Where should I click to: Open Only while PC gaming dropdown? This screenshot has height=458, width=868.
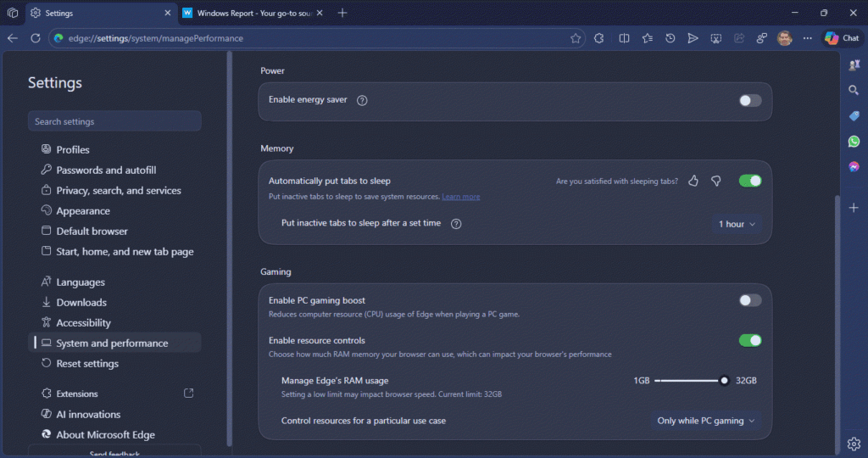click(x=706, y=421)
